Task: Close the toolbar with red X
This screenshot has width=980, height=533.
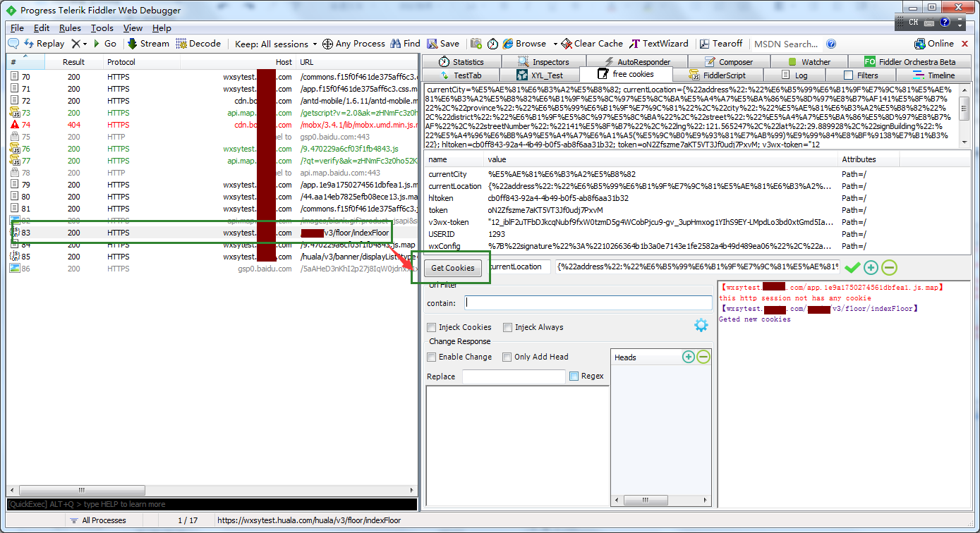Action: click(x=965, y=44)
